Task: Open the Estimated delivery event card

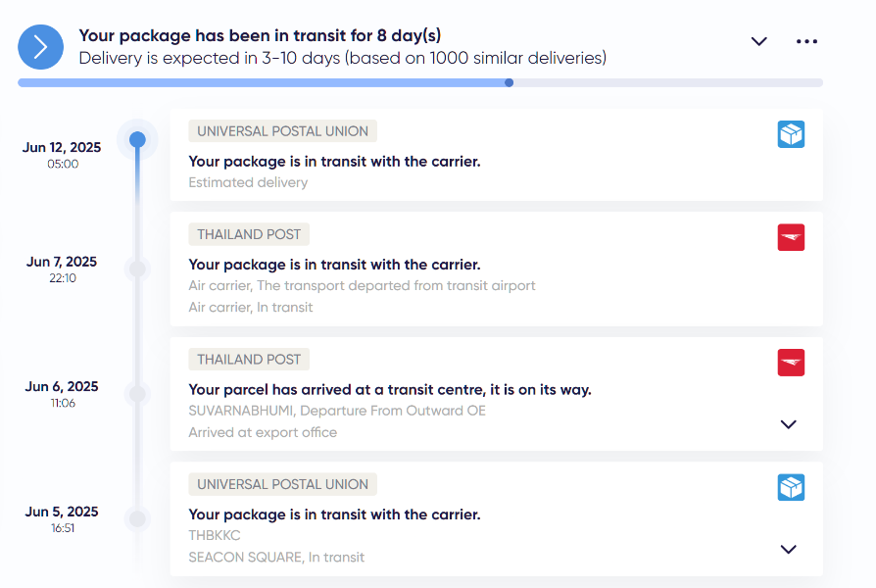Action: [x=496, y=155]
